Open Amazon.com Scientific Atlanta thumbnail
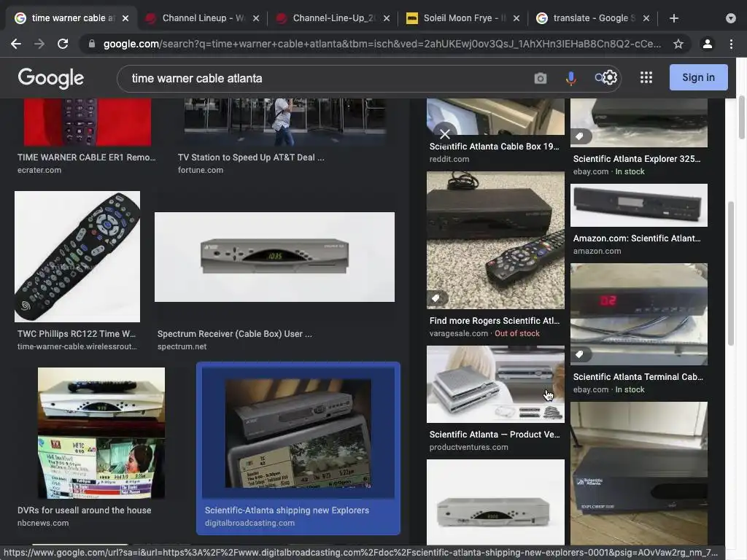Viewport: 747px width, 560px height. [x=639, y=205]
